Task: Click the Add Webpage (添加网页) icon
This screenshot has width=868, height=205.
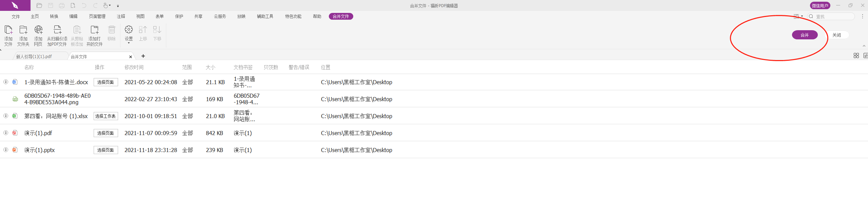Action: (x=38, y=31)
